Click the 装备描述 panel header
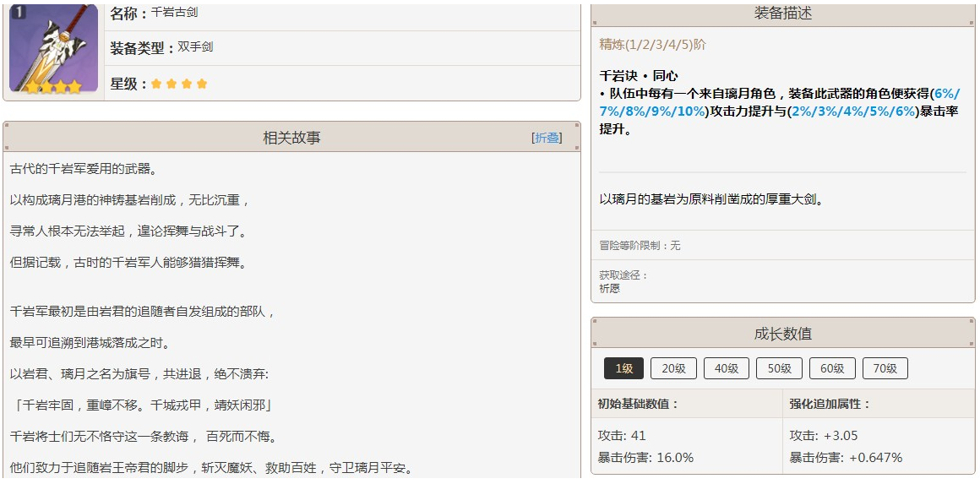 coord(783,14)
